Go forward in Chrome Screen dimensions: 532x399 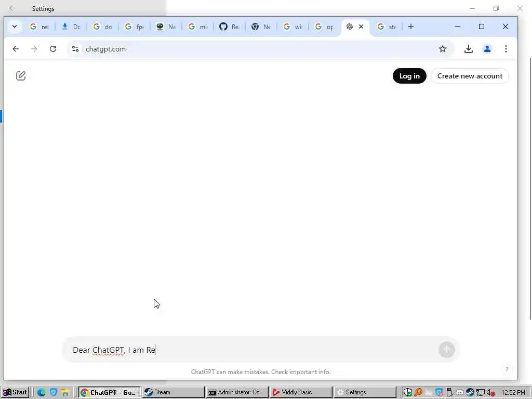point(34,49)
